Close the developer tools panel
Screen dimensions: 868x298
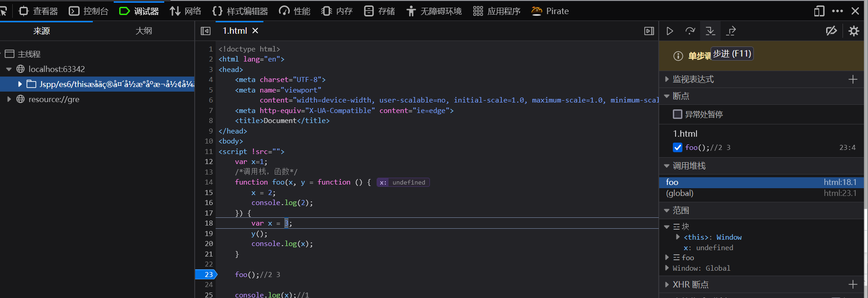point(855,11)
